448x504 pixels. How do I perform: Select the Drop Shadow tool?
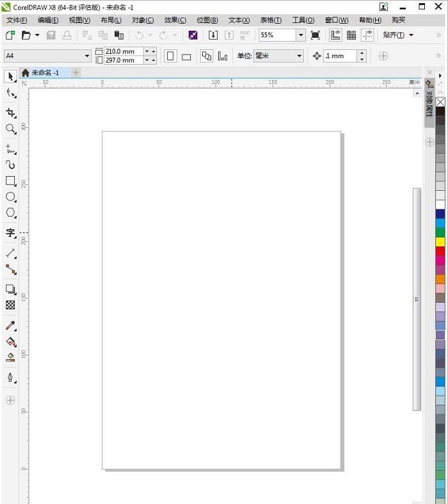click(x=11, y=289)
